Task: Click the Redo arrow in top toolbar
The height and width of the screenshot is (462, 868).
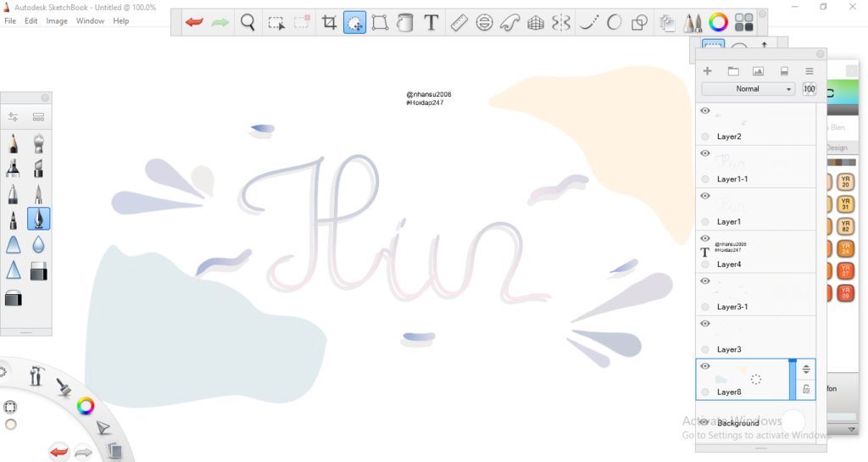Action: (220, 22)
